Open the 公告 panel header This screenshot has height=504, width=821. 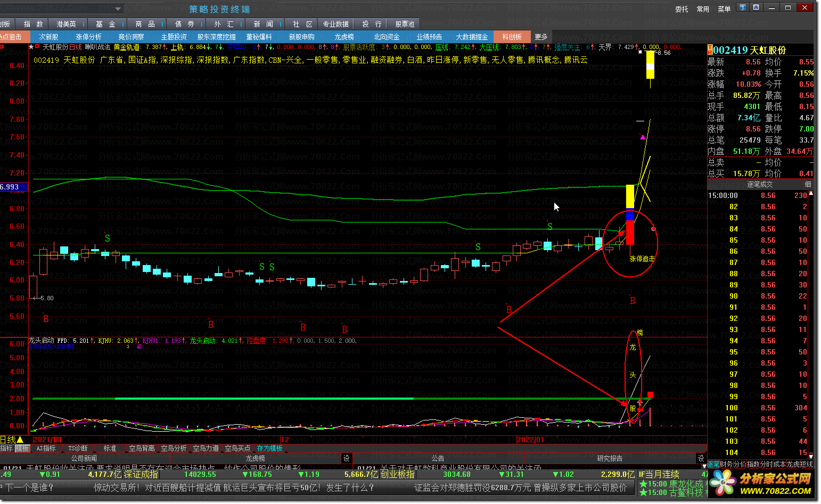coord(438,458)
